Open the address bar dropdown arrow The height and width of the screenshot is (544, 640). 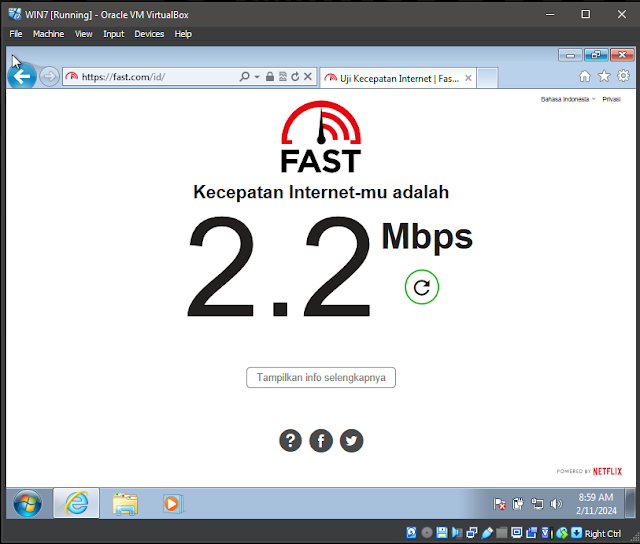(x=257, y=76)
